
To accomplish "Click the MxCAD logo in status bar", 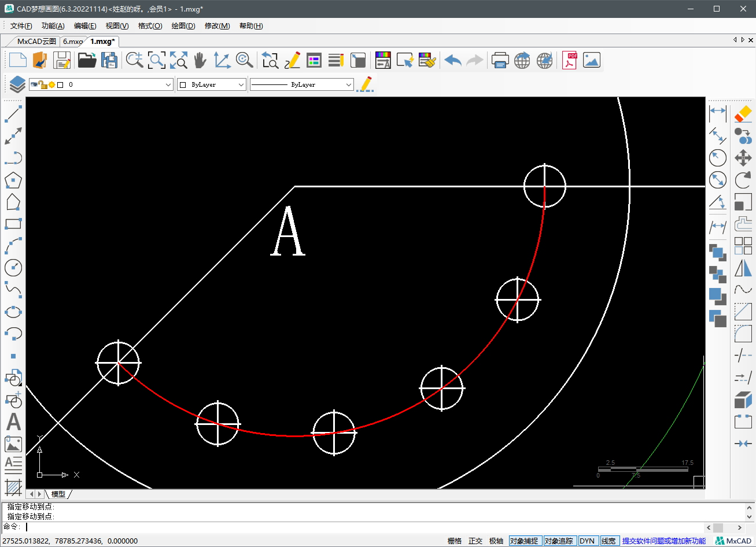I will 733,541.
